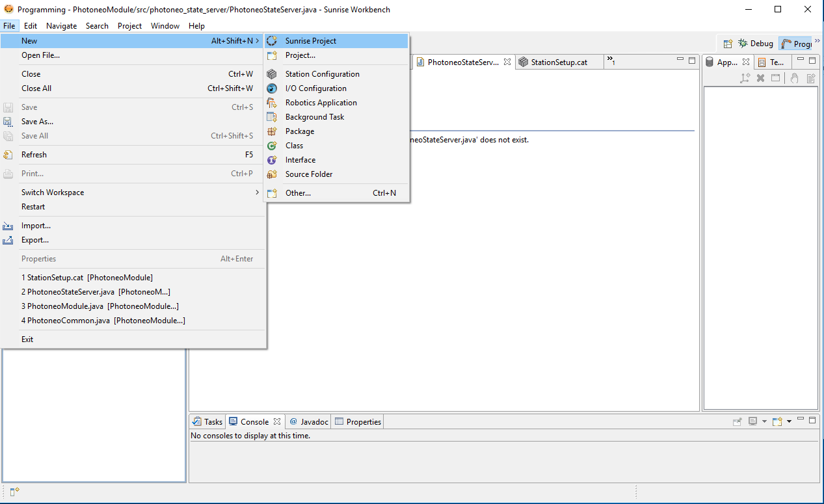Create a new Background Task
Viewport: 824px width, 504px height.
[336, 117]
